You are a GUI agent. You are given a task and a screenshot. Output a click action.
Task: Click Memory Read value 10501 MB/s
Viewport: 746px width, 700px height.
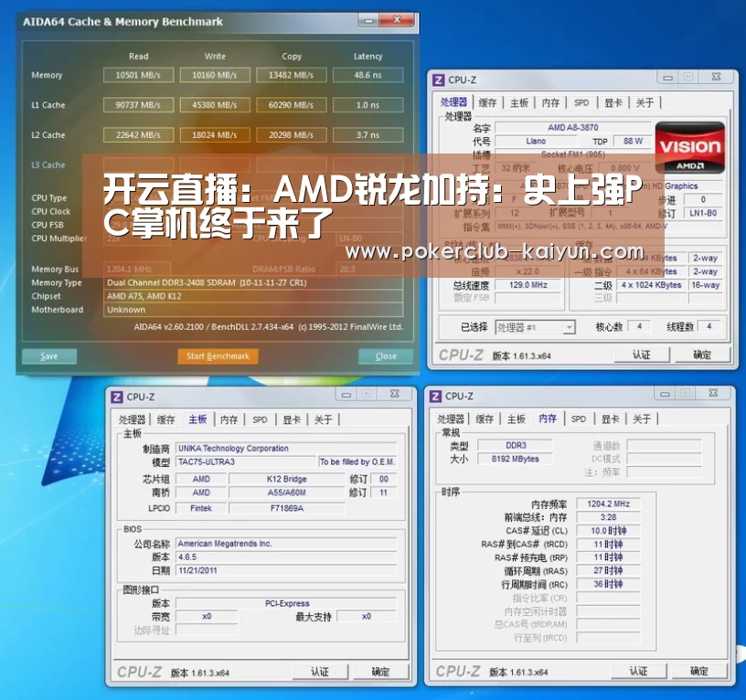click(138, 75)
